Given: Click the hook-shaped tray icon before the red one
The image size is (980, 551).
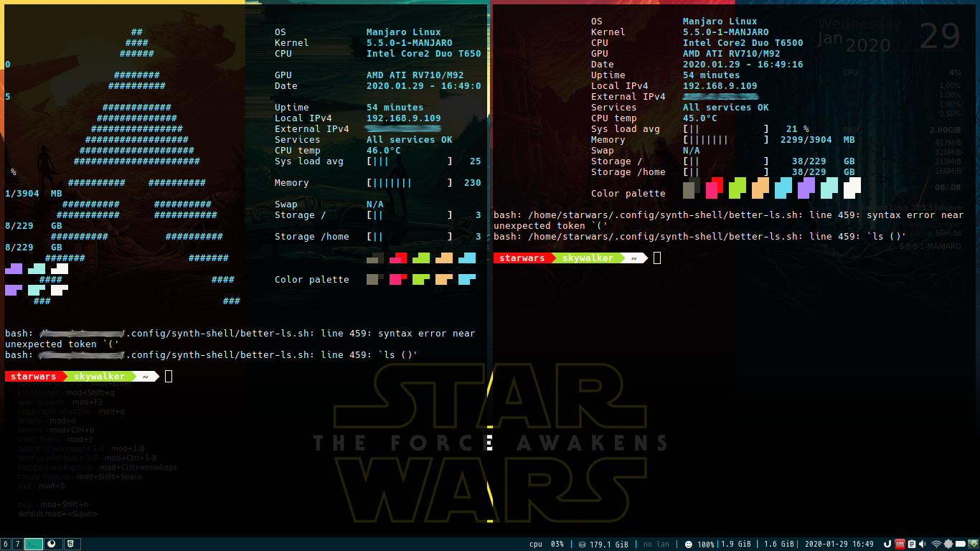Looking at the screenshot, I should tap(887, 544).
